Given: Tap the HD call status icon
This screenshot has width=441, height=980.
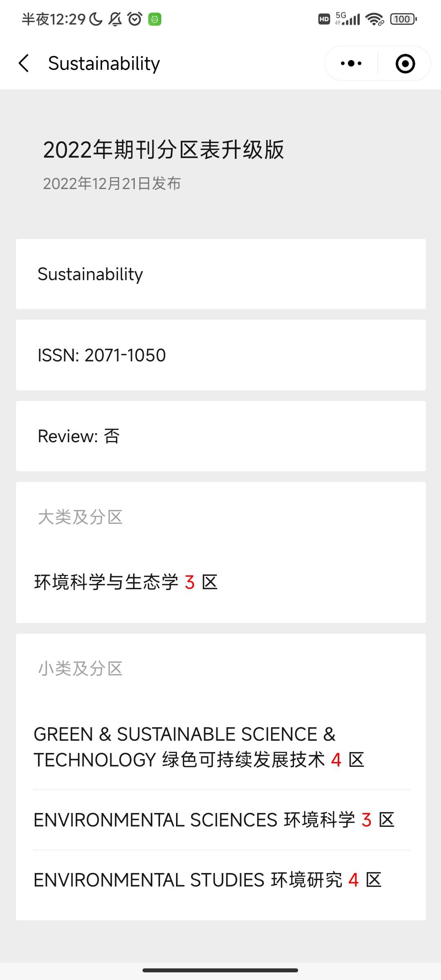Looking at the screenshot, I should (324, 19).
